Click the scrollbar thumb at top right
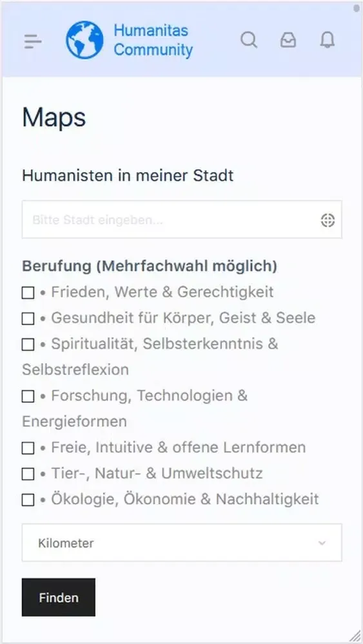The width and height of the screenshot is (363, 644). click(x=357, y=8)
